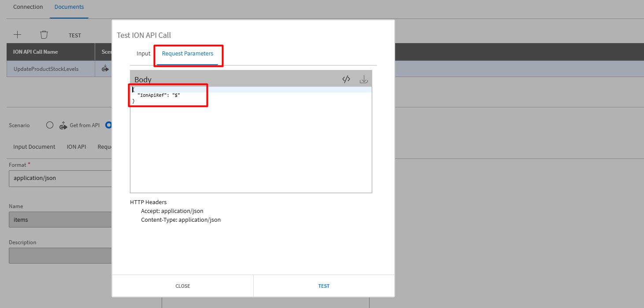
Task: Select the ION API tab
Action: [x=76, y=147]
